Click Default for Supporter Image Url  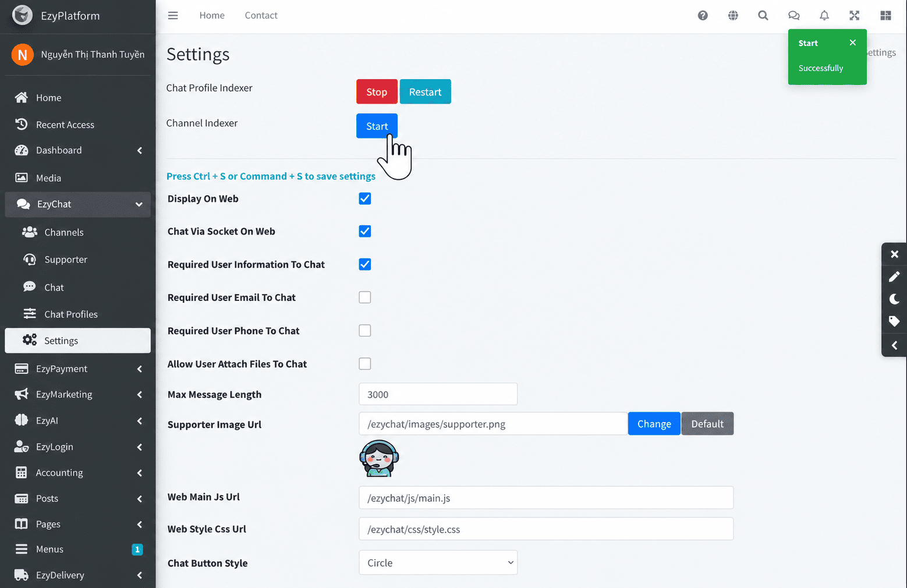(x=707, y=424)
